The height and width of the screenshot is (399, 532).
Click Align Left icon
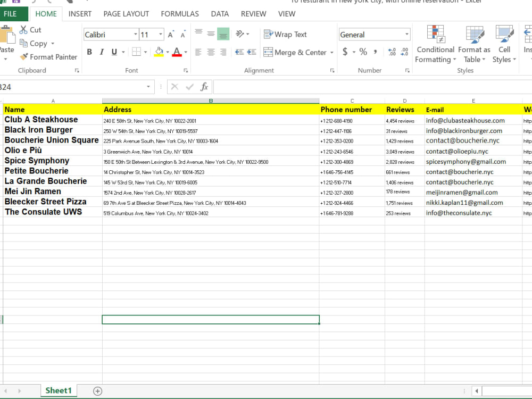click(x=198, y=52)
